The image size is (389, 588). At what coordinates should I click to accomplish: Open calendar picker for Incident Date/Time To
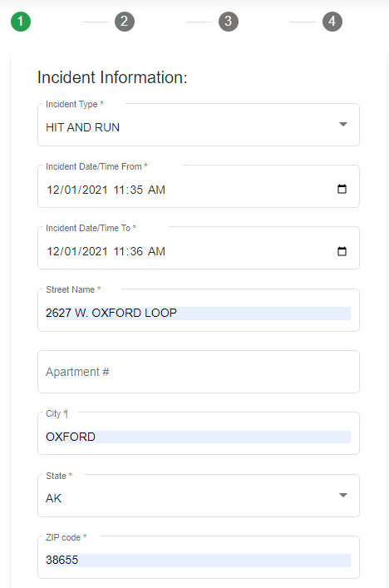(342, 251)
